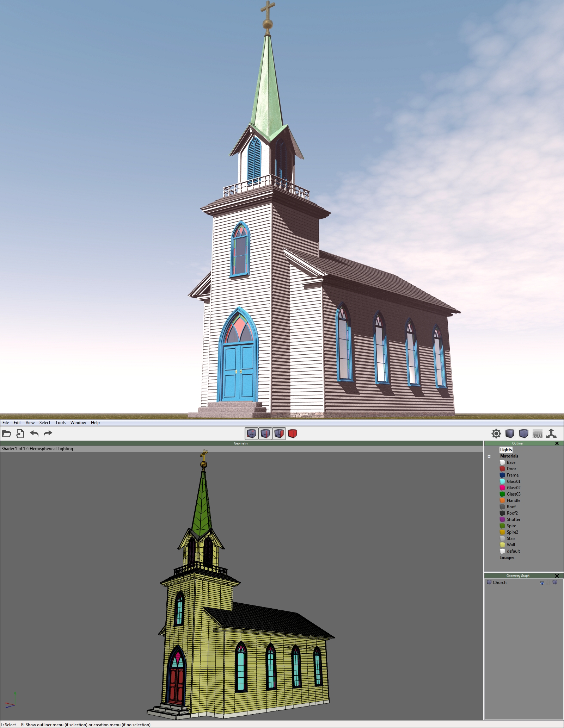Switch to vertex selection mode cube
This screenshot has width=564, height=728.
(252, 434)
